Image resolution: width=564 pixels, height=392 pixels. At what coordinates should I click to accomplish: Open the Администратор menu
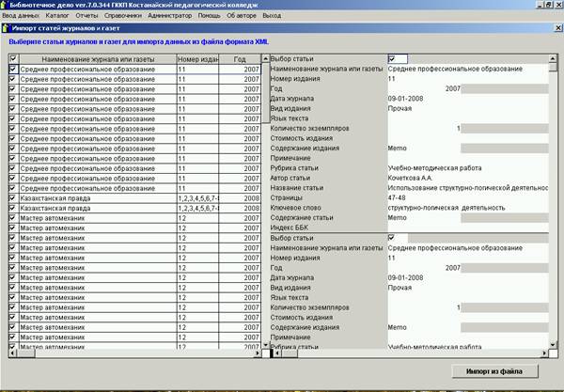pos(170,16)
